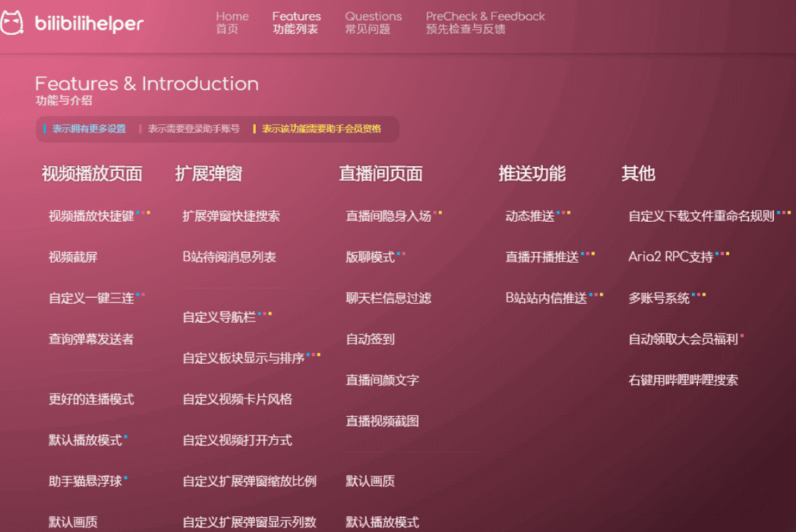Click legend text 表示该功能需要助手会员资格
This screenshot has width=796, height=532.
point(321,129)
